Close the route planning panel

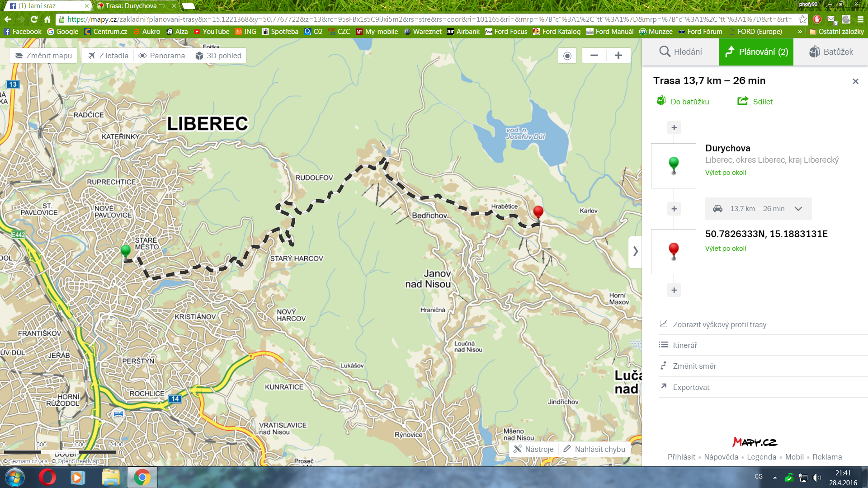(x=855, y=81)
